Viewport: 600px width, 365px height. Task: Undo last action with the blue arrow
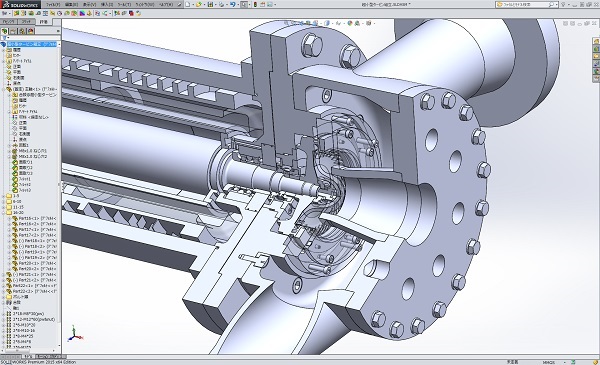click(232, 4)
